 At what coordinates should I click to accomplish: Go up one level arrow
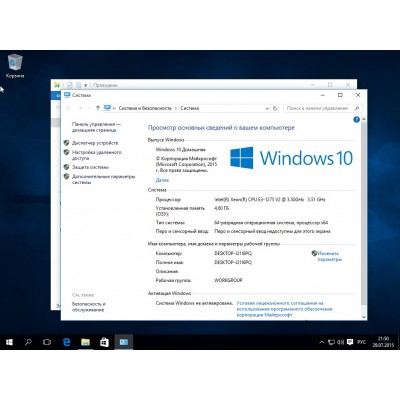[x=98, y=108]
